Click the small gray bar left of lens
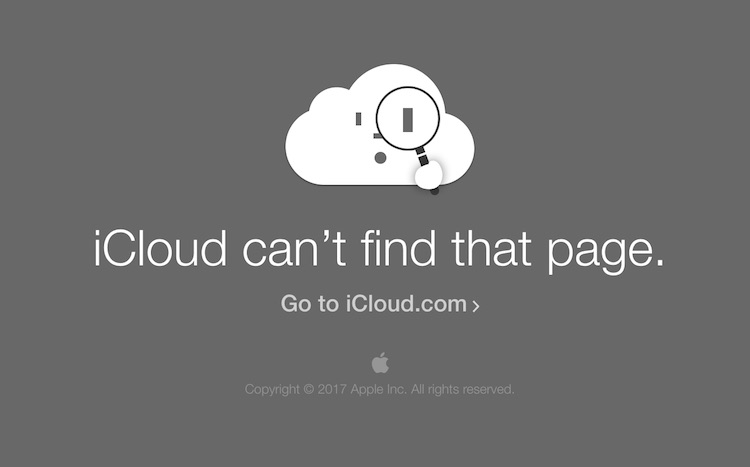 coord(359,119)
